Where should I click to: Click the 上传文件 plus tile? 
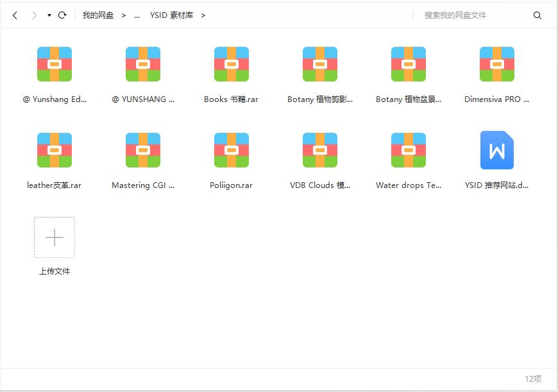point(55,237)
